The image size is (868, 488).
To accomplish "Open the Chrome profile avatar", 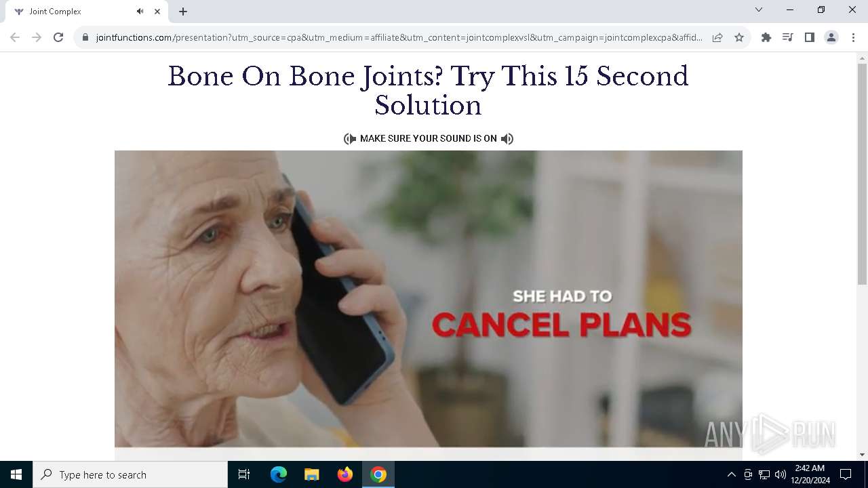I will [831, 37].
